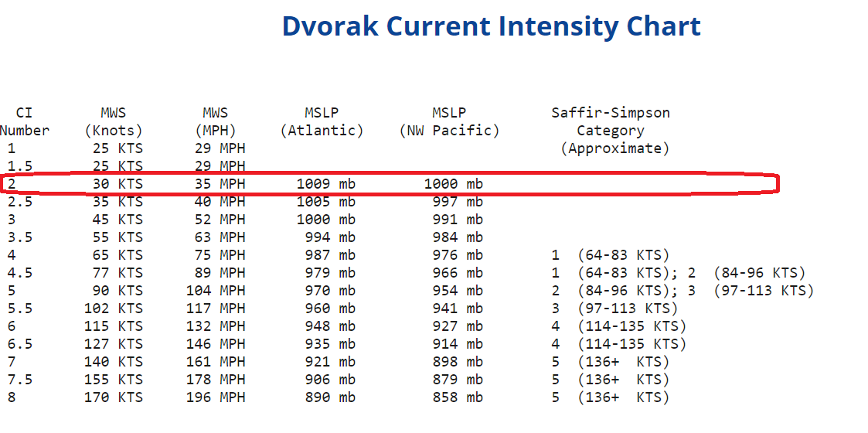Click the 55 KTS value
This screenshot has height=433, width=868.
pyautogui.click(x=117, y=237)
